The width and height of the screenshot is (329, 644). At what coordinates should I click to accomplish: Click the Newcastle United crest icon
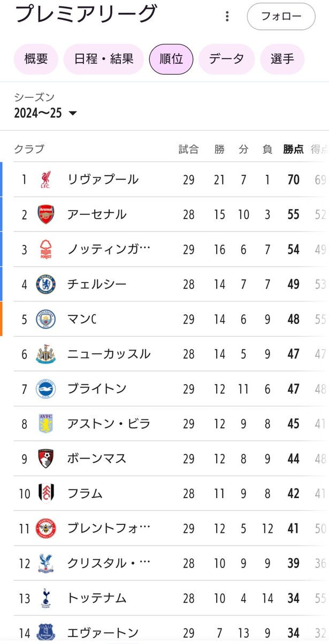tap(45, 354)
